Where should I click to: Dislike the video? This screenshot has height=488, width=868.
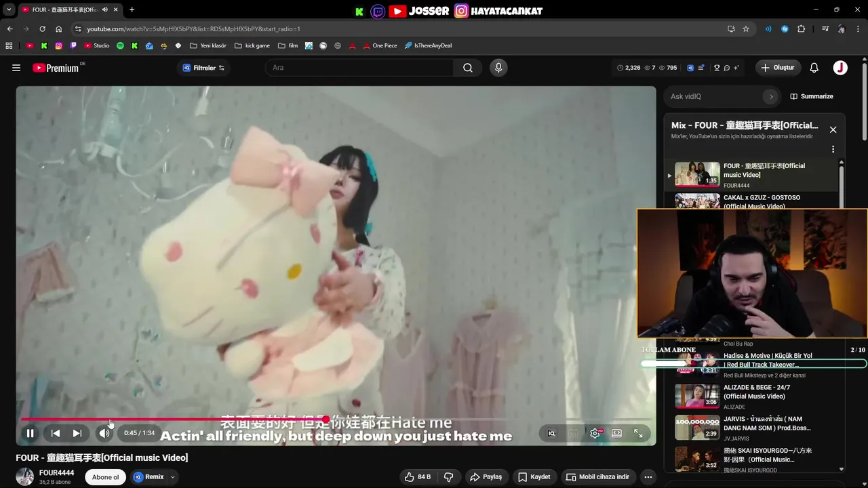coord(448,477)
